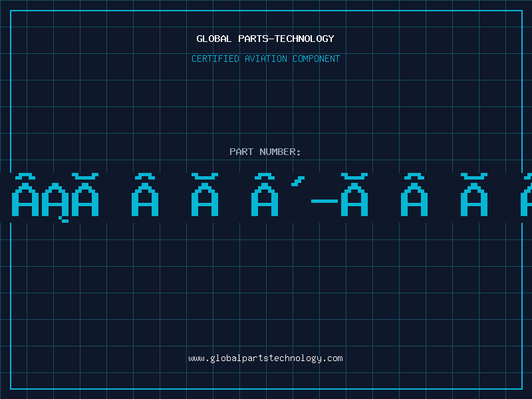
Task: Click the isolated Â after the first three glyphs
Action: tap(145, 194)
